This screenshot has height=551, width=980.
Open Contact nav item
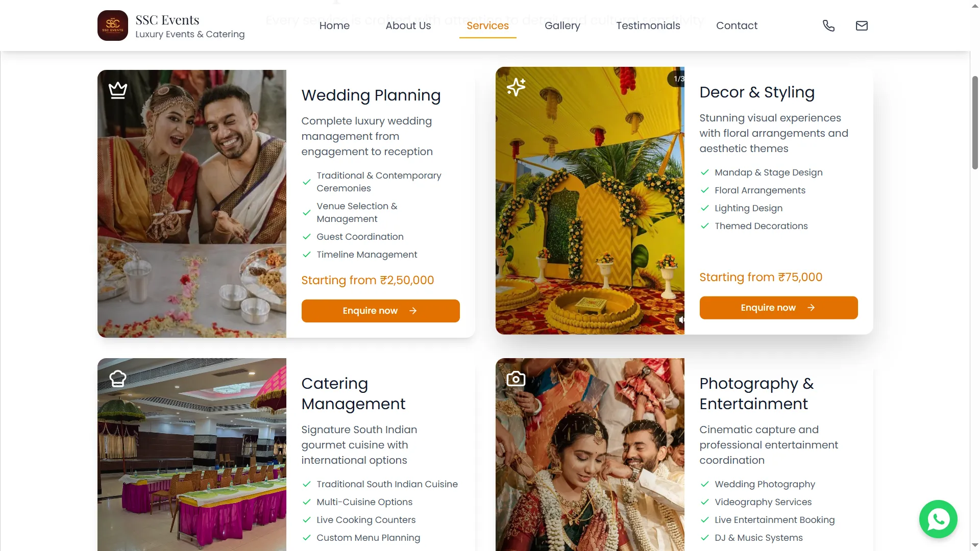tap(737, 26)
